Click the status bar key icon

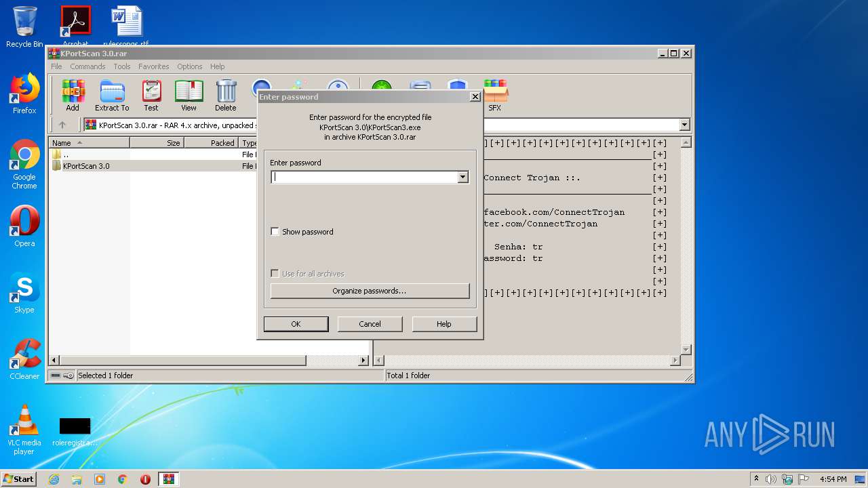[68, 375]
